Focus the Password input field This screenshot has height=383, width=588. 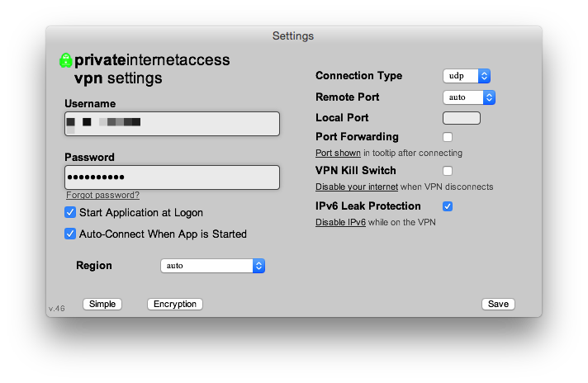pyautogui.click(x=172, y=177)
